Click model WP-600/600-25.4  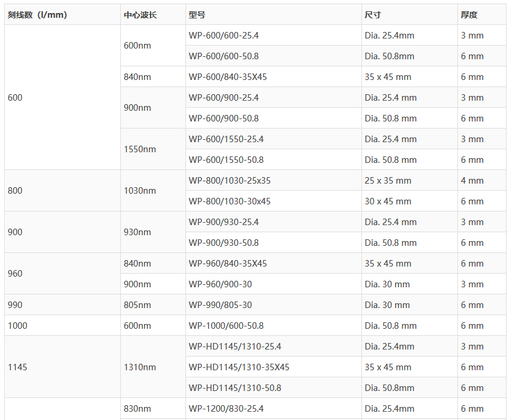(x=224, y=36)
